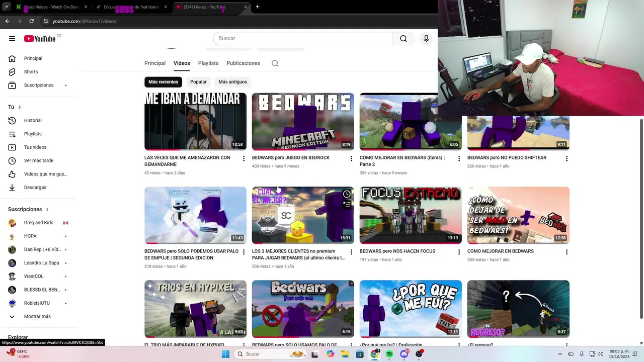
Task: Click in the Buscar search field
Action: (303, 39)
